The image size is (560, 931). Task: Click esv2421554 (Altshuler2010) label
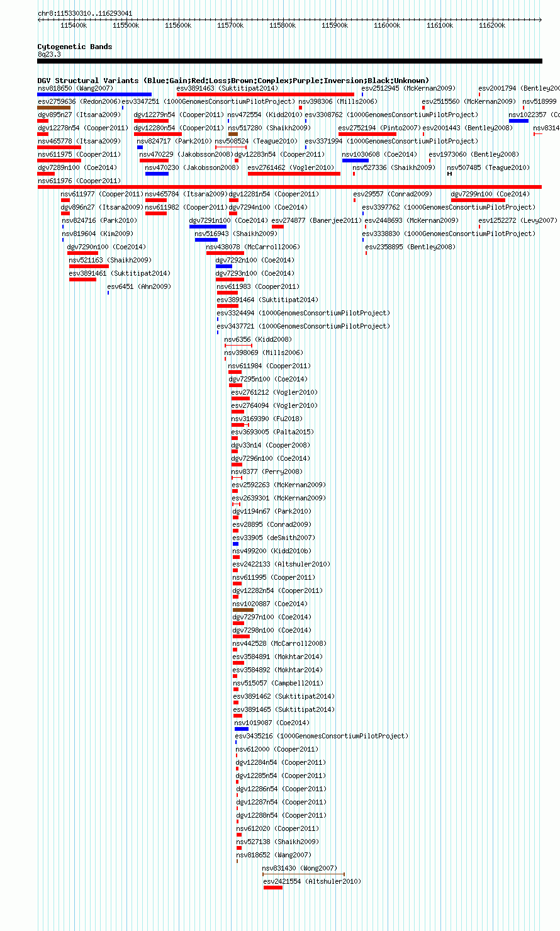tap(313, 881)
